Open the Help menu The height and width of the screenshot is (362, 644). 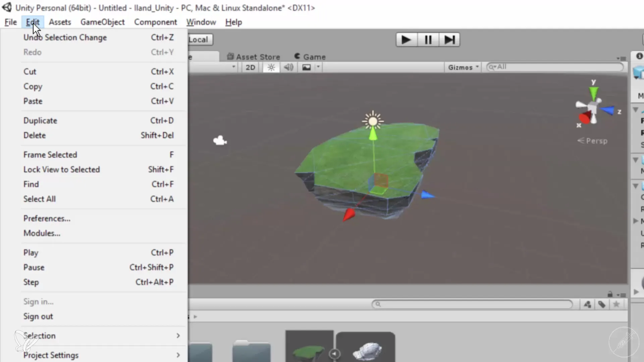(233, 22)
